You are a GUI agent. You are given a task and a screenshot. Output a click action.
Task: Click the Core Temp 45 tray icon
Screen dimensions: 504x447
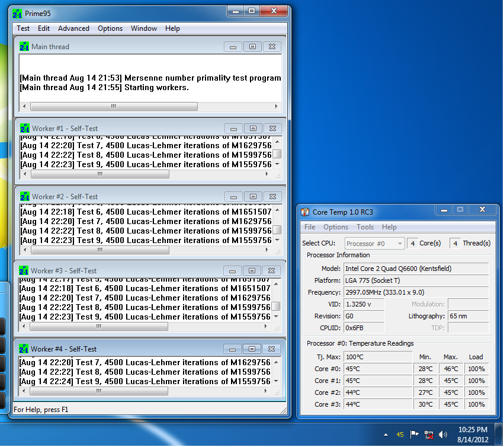click(x=400, y=435)
